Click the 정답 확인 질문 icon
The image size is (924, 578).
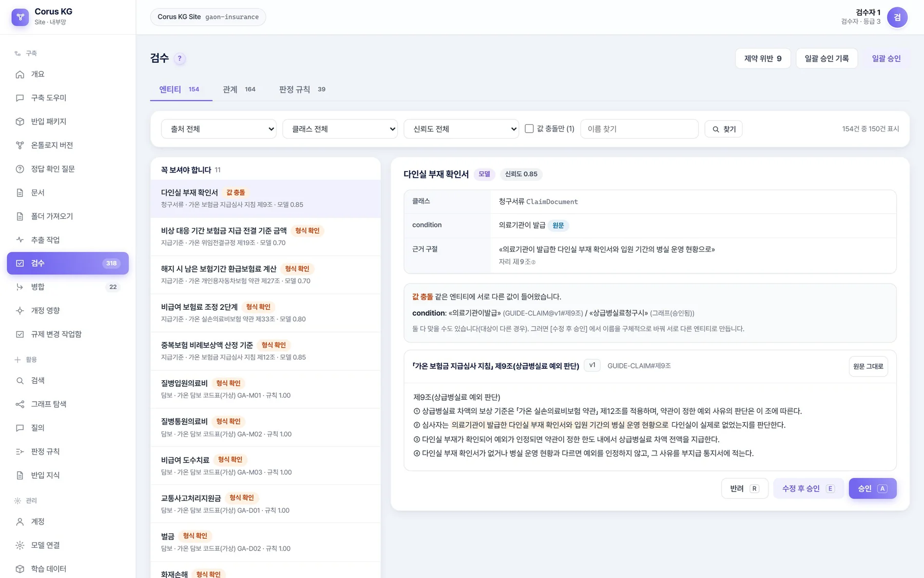point(20,169)
